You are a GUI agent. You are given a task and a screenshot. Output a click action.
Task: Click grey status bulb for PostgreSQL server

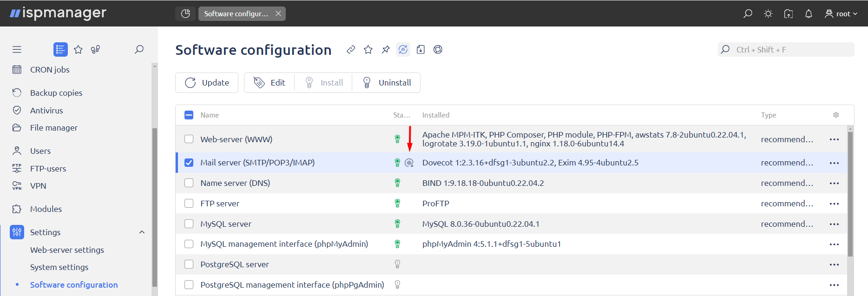click(x=397, y=264)
